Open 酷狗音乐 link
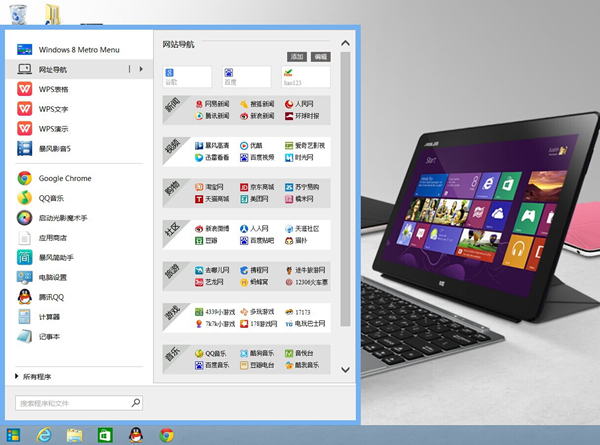Screen dimensions: 600x445 [258, 353]
